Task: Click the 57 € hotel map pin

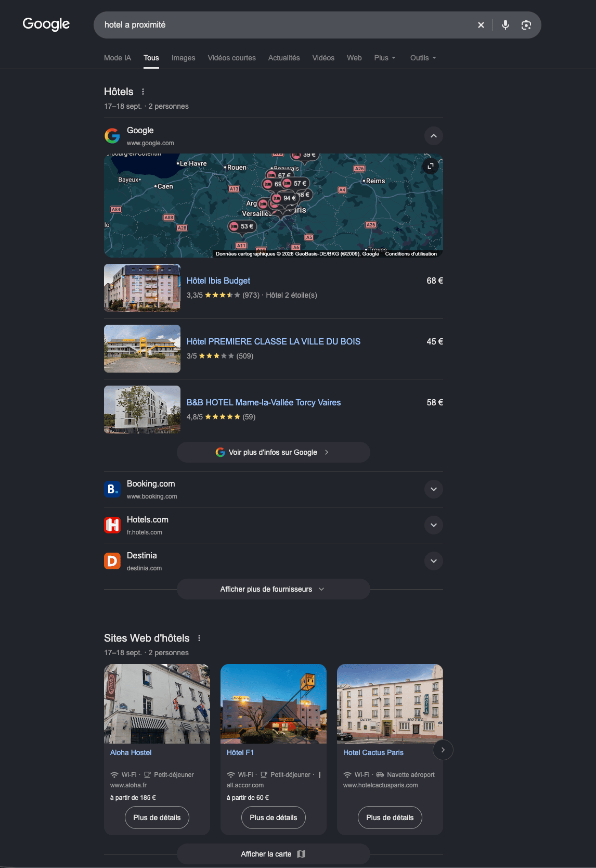Action: (x=295, y=184)
